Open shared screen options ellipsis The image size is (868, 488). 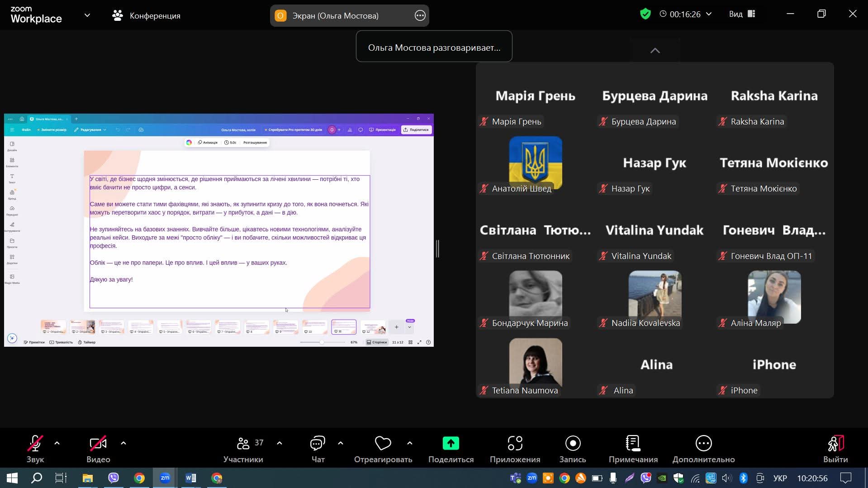pos(420,16)
